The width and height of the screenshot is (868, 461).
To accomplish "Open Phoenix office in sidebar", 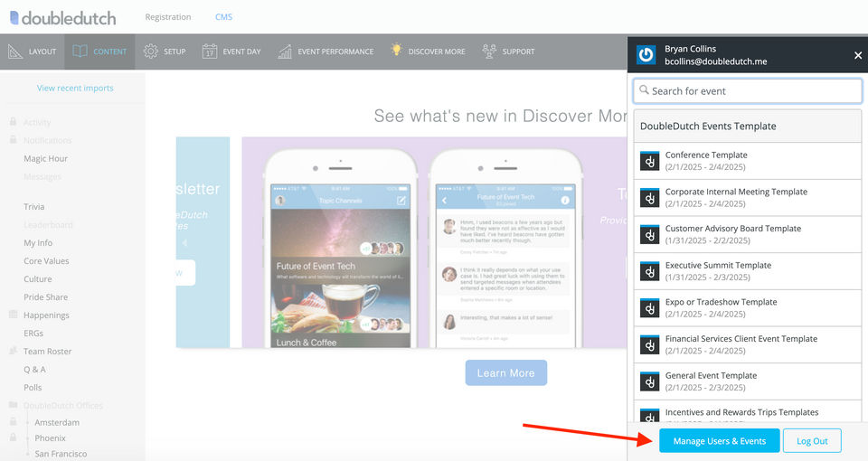I will 51,437.
